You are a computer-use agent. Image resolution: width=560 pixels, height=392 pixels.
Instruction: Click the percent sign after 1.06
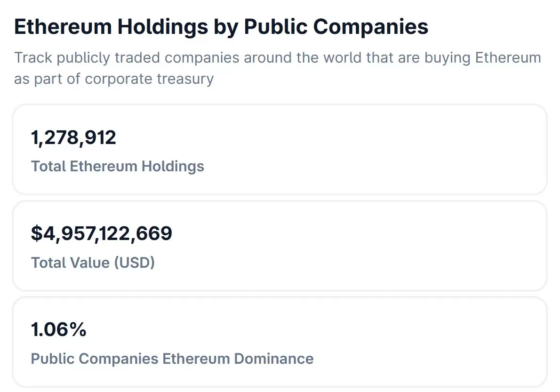[x=78, y=329]
